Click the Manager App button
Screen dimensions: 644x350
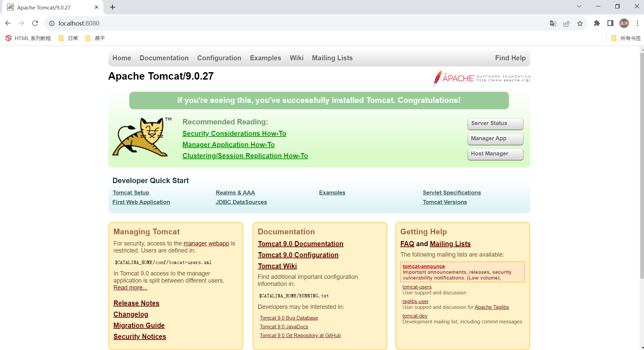[495, 139]
